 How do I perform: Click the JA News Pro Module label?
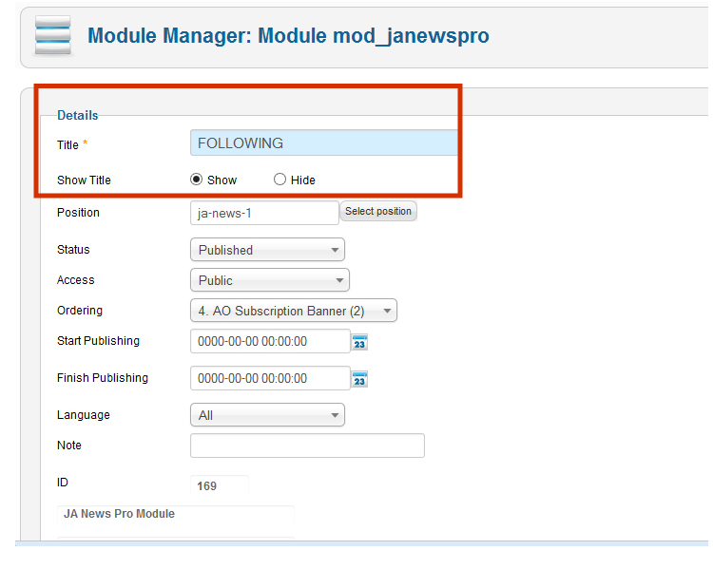(119, 514)
